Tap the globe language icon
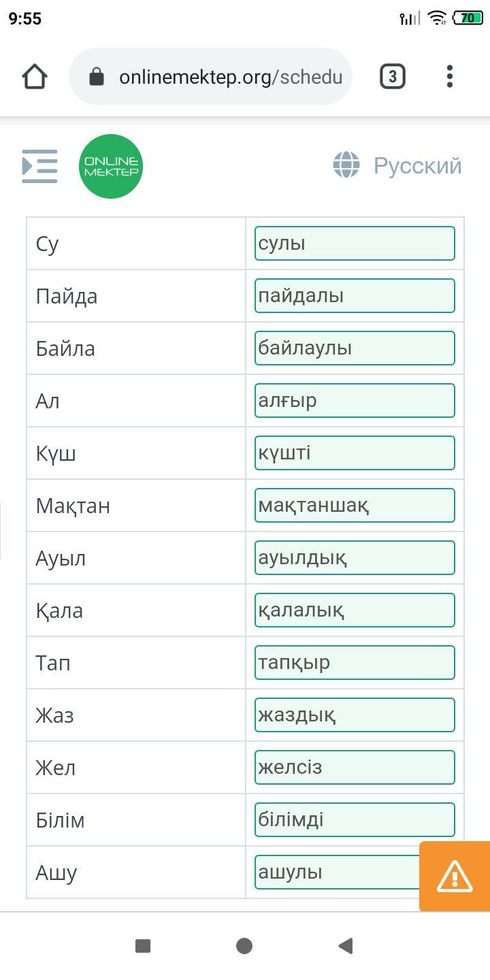Screen dimensions: 490x980 tap(346, 165)
